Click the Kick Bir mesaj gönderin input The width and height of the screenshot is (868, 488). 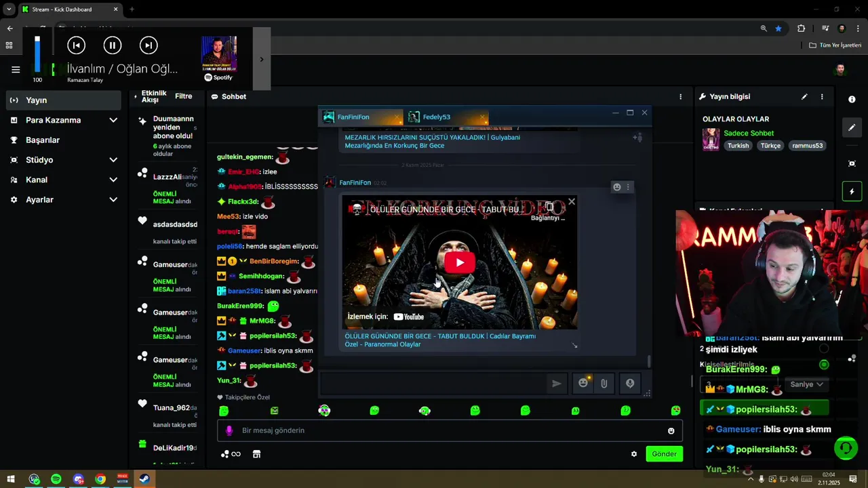(450, 430)
